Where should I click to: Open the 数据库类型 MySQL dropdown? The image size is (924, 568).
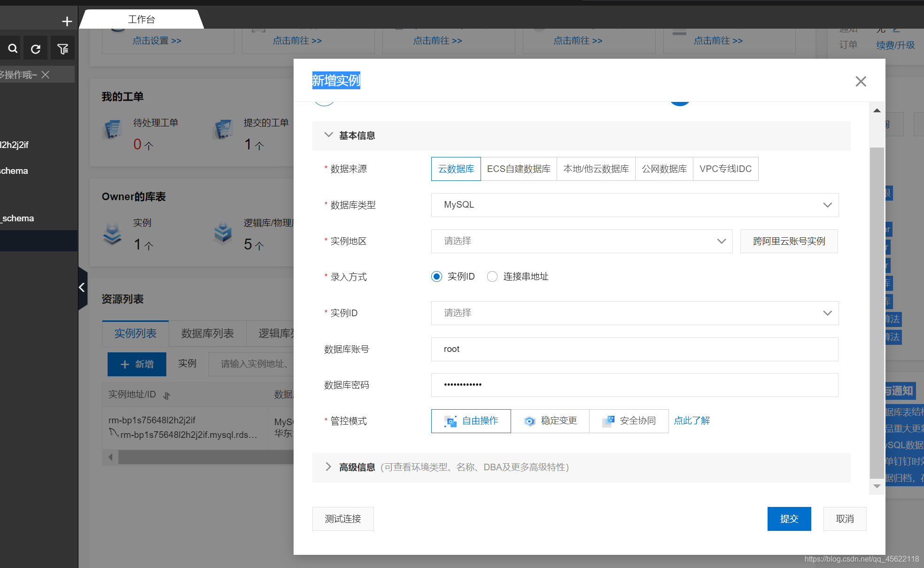click(635, 205)
